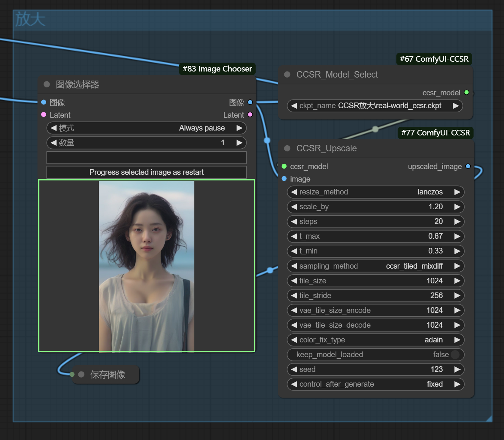Screen dimensions: 504x440
Task: Open the color_fix_type adain dropdown
Action: pyautogui.click(x=376, y=340)
